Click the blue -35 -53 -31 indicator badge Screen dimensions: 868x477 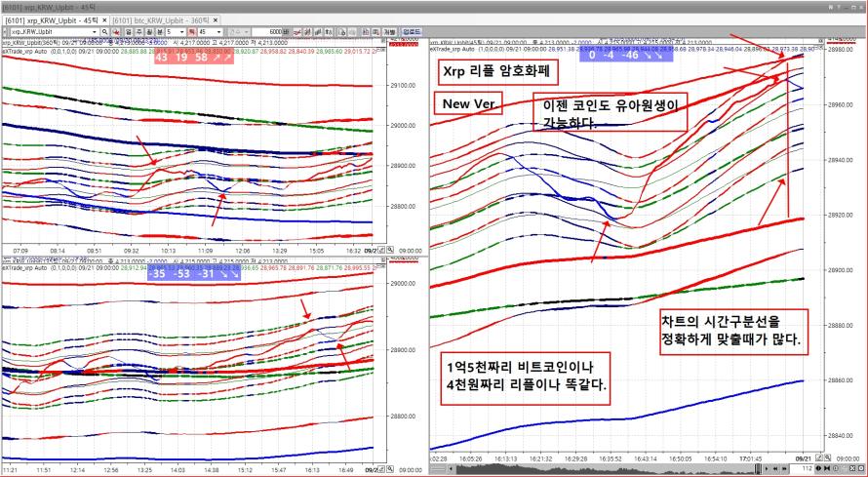coord(194,274)
